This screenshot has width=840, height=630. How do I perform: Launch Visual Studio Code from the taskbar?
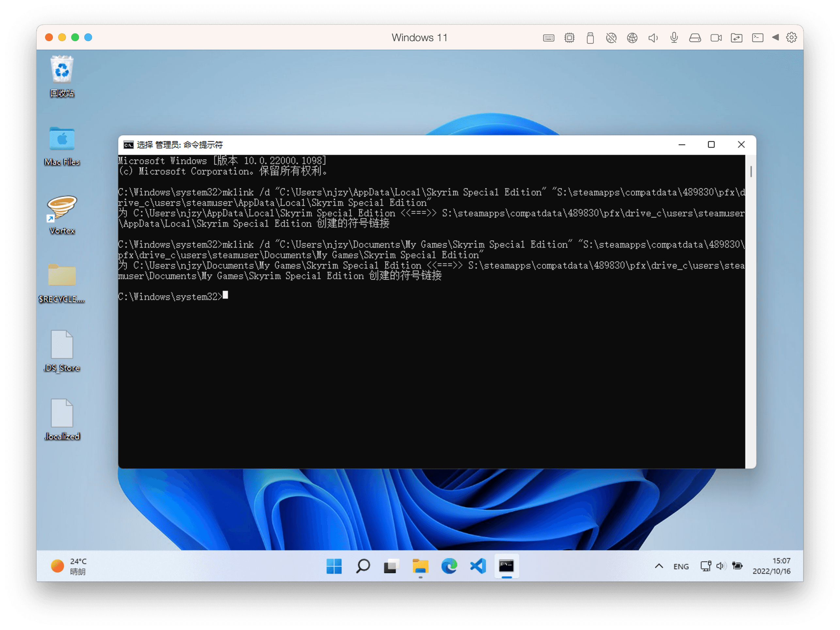[x=478, y=566]
